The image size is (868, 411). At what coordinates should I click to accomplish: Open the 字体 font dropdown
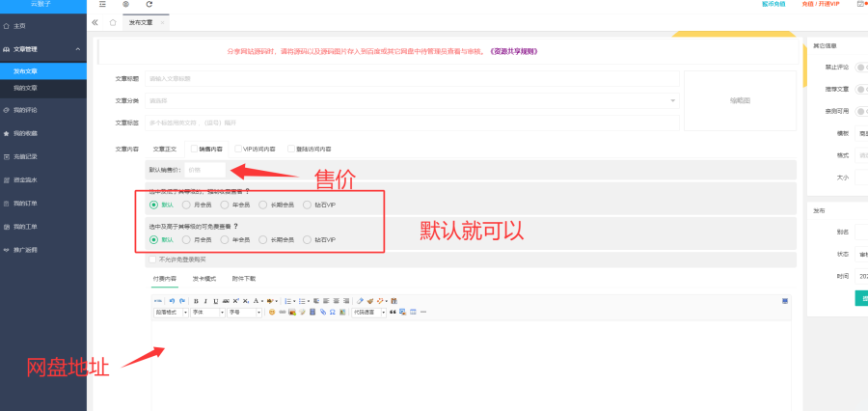pos(207,313)
